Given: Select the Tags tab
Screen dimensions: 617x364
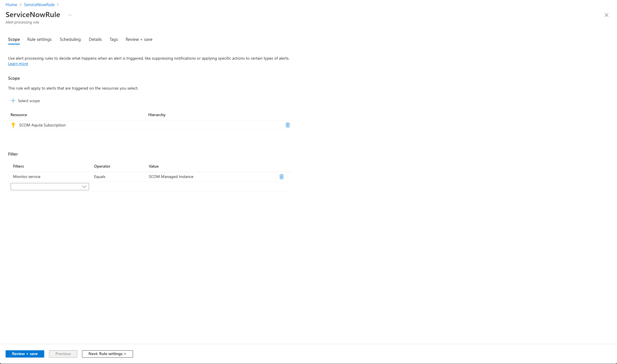Looking at the screenshot, I should [114, 39].
